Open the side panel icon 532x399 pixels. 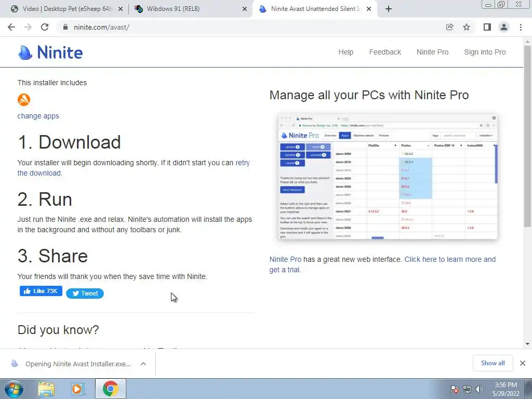click(x=487, y=27)
